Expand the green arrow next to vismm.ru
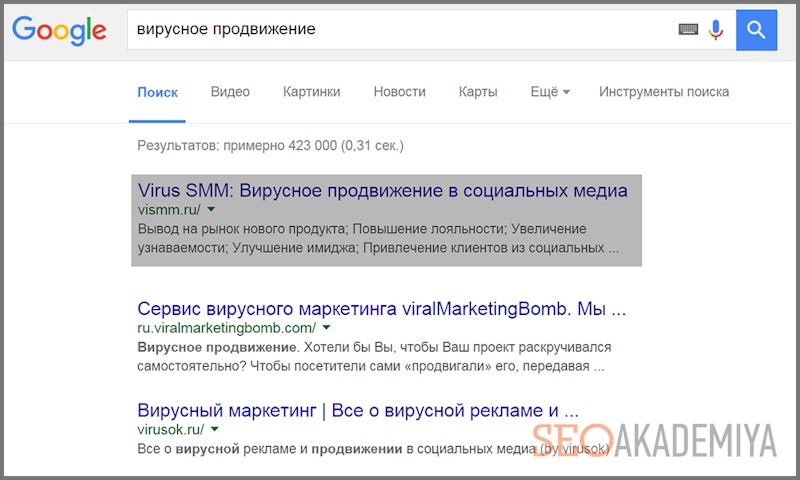Screen dimensions: 800x480 pos(212,210)
